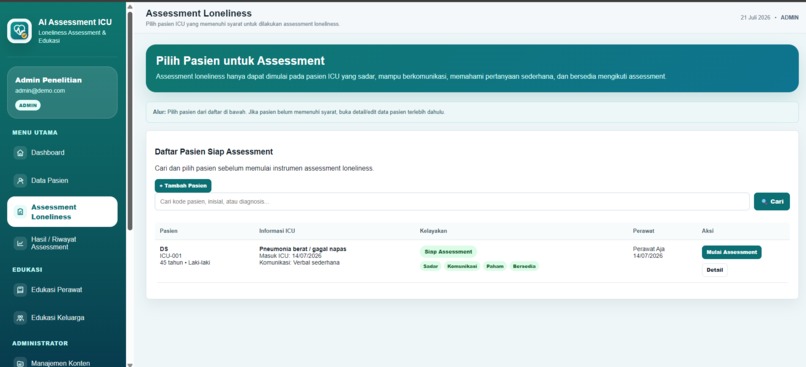806x367 pixels.
Task: Click the Edukasi Keluarga people icon
Action: click(20, 318)
